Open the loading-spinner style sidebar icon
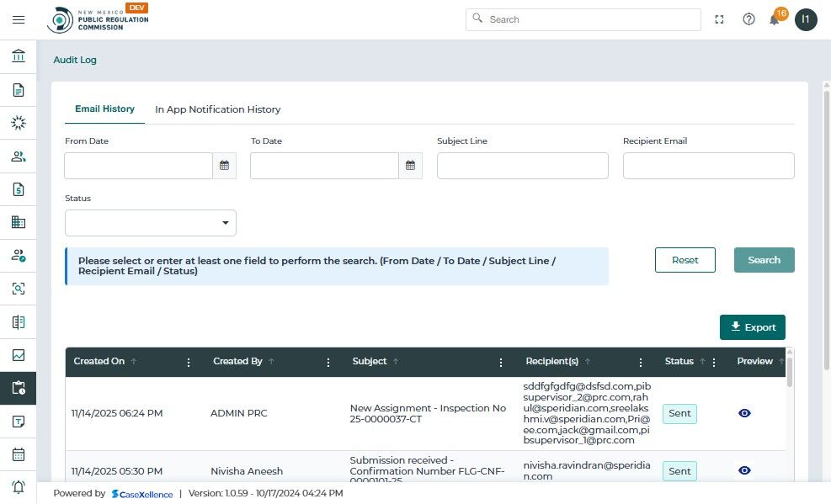The width and height of the screenshot is (831, 504). point(19,123)
